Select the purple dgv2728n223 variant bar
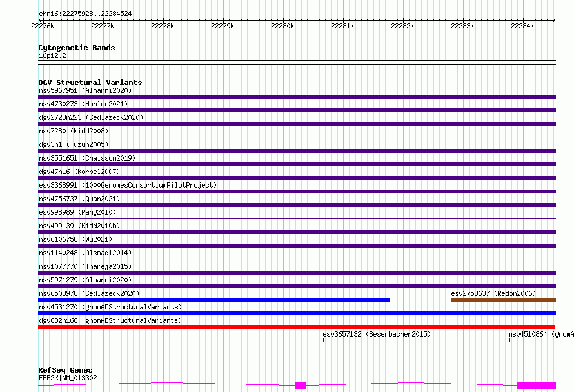This screenshot has width=574, height=392. 297,124
